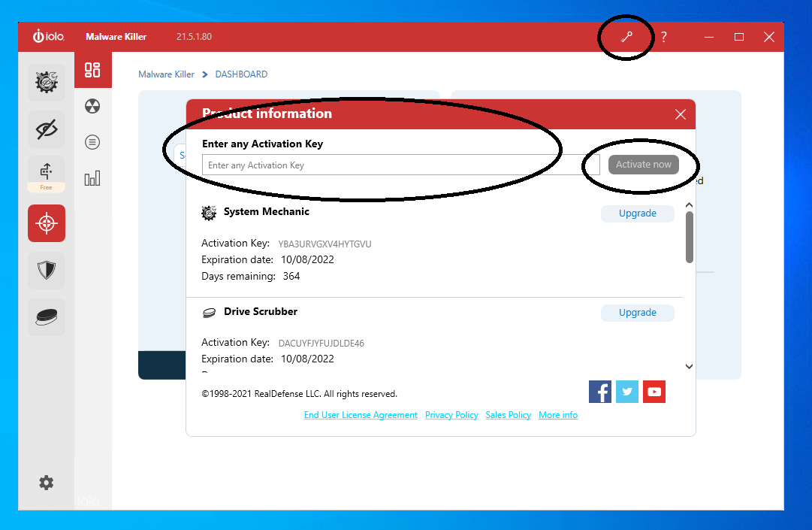The height and width of the screenshot is (530, 812).
Task: Click the Drive Scrubber icon in list
Action: [209, 313]
